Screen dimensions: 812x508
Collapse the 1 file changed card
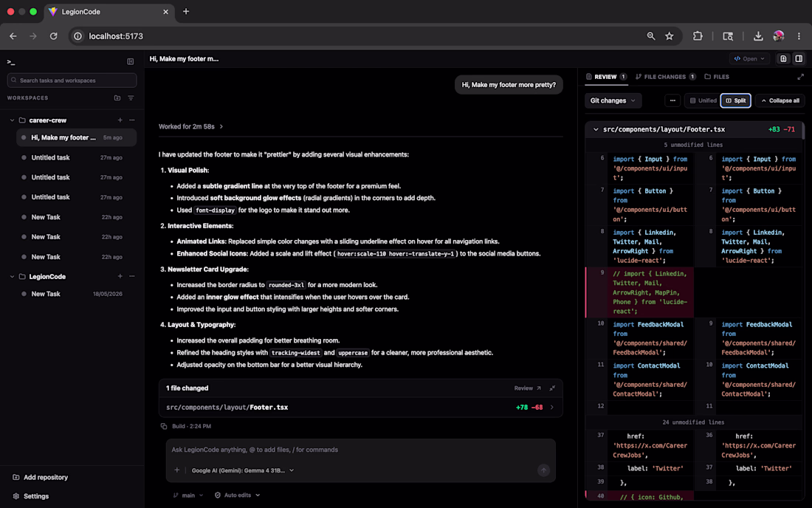point(553,388)
